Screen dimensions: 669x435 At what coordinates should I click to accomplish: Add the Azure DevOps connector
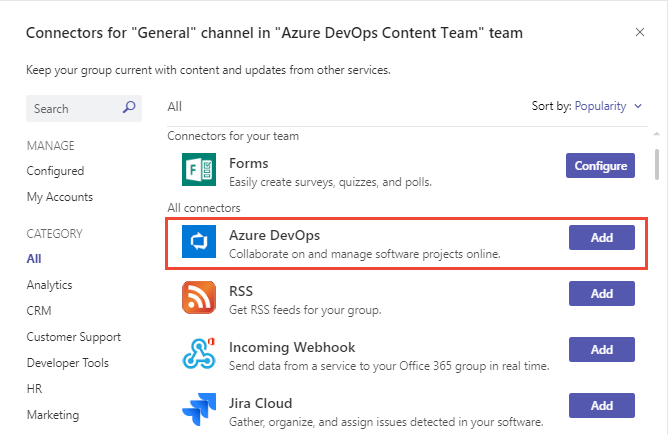point(602,238)
